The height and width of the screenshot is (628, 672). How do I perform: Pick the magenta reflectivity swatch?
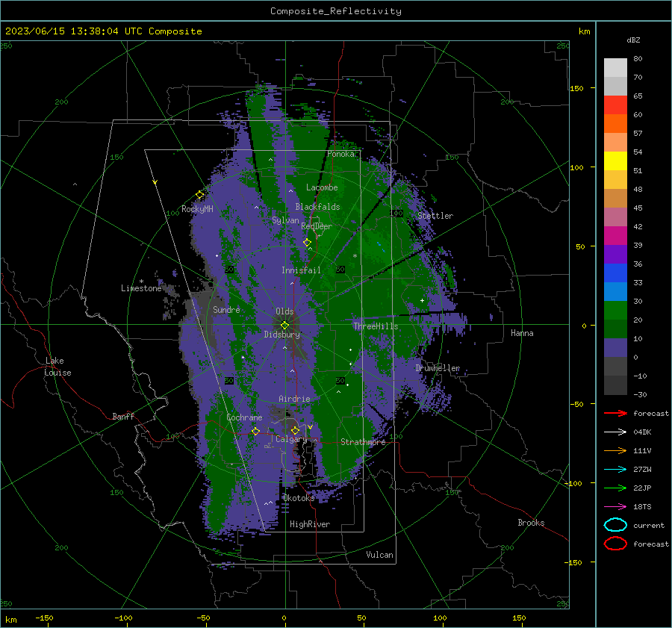point(615,235)
